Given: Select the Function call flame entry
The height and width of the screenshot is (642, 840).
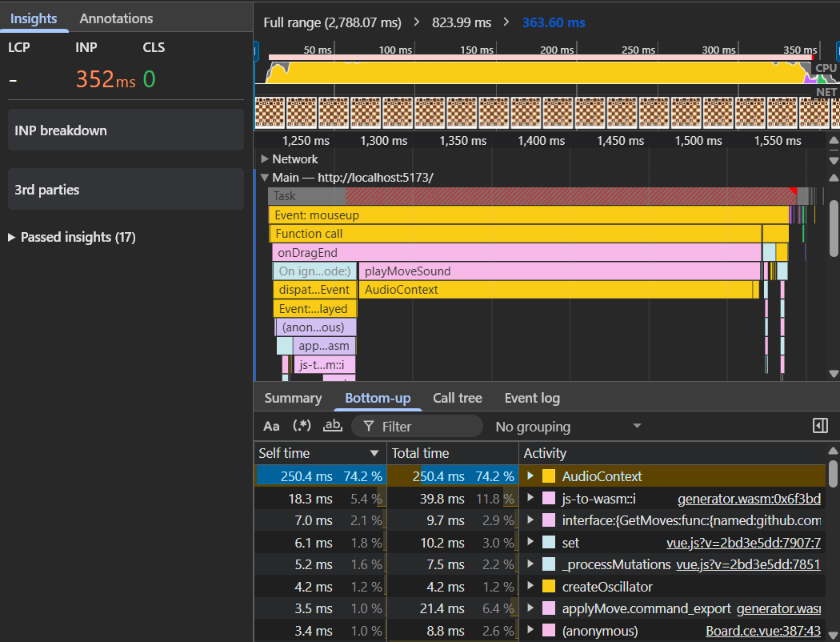Looking at the screenshot, I should click(515, 234).
